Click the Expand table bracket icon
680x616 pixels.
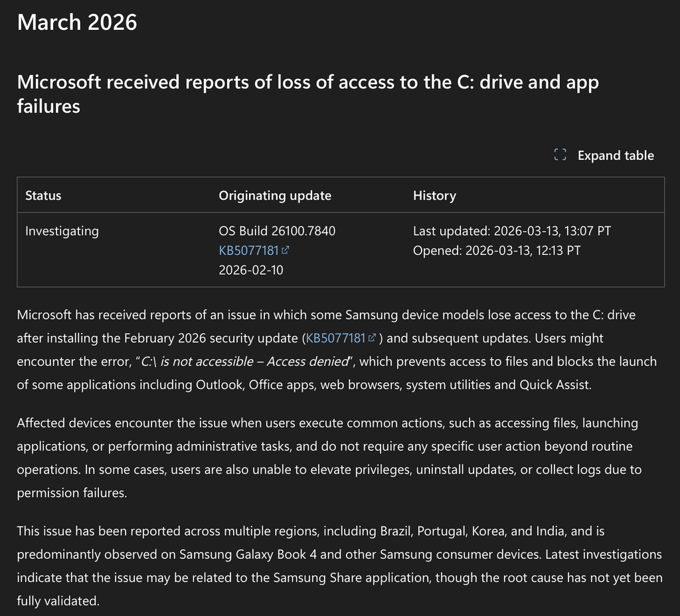click(x=560, y=155)
